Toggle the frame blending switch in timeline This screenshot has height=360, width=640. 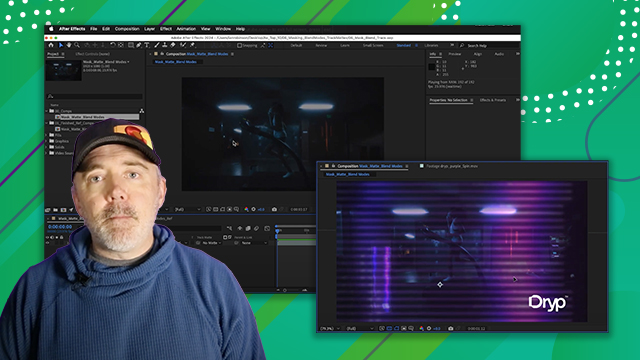pyautogui.click(x=248, y=228)
